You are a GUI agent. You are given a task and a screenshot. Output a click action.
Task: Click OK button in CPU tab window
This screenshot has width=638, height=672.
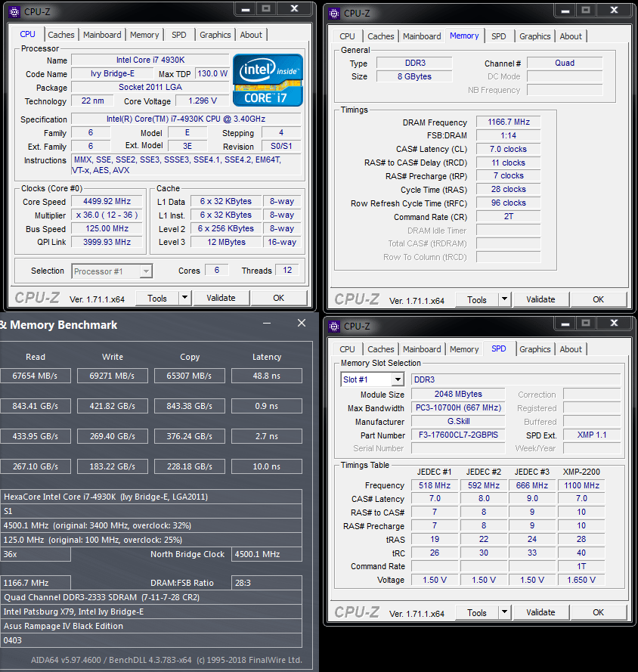tap(278, 298)
